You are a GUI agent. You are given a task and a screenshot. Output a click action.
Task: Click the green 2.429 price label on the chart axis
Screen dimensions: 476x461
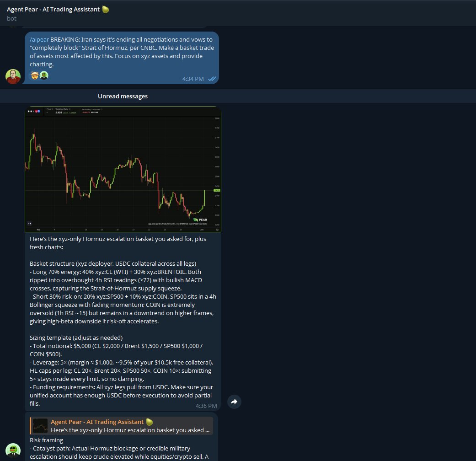217,190
